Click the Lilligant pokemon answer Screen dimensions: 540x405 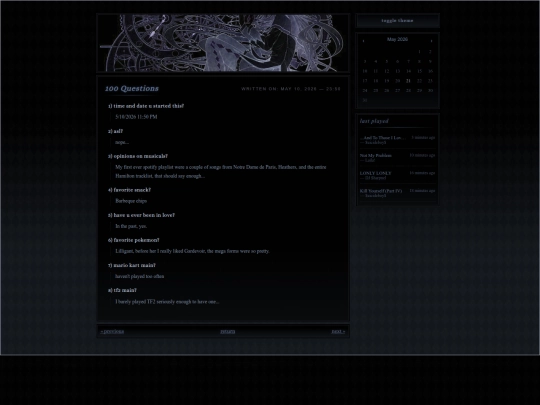coord(193,251)
